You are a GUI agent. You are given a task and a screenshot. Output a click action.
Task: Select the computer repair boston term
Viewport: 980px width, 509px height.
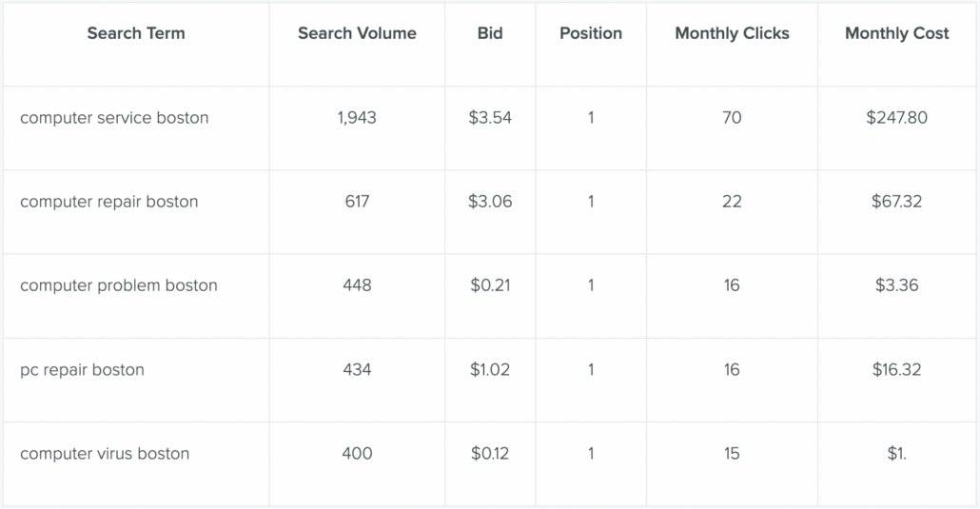point(108,202)
